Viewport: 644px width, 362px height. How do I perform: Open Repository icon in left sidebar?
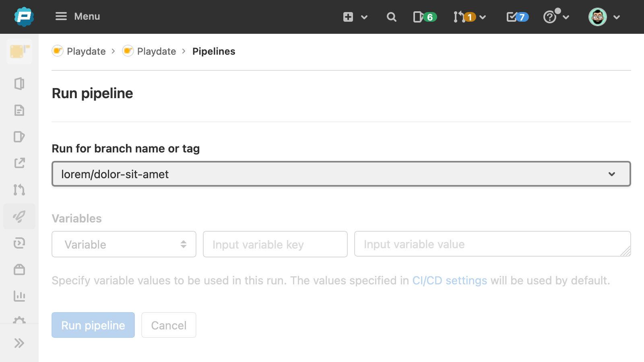(19, 110)
